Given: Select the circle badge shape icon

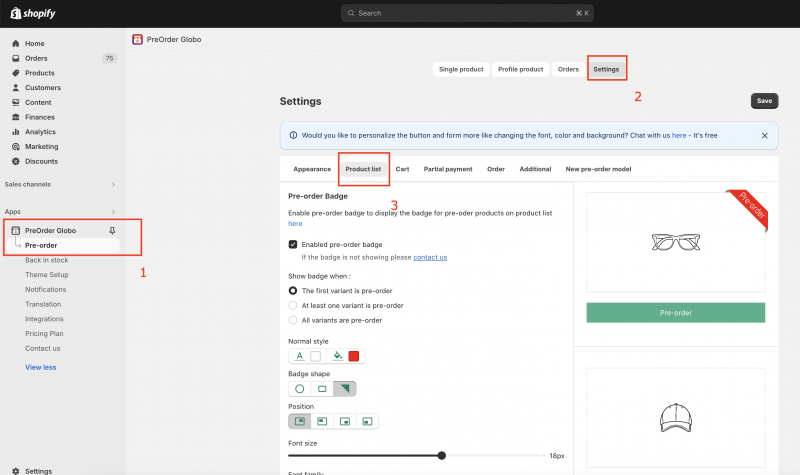Looking at the screenshot, I should (x=299, y=388).
